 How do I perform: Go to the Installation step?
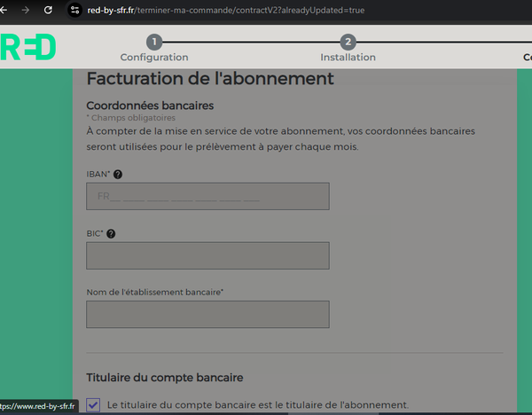(348, 58)
